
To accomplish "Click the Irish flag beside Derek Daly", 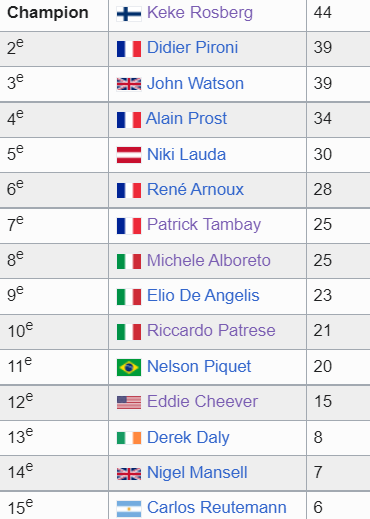I will [129, 438].
